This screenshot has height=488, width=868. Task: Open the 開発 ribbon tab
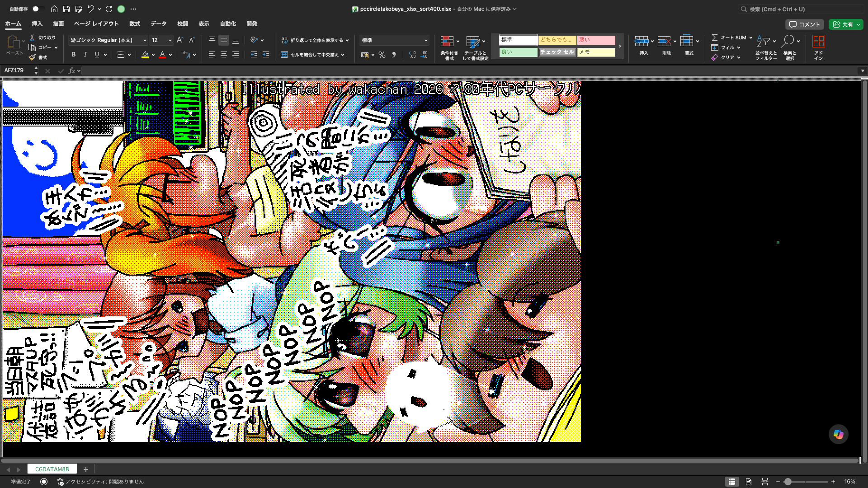252,24
